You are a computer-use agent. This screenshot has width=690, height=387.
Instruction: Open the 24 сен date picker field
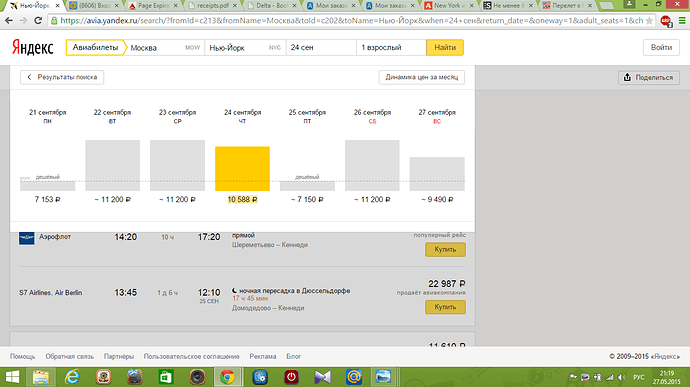pyautogui.click(x=321, y=48)
